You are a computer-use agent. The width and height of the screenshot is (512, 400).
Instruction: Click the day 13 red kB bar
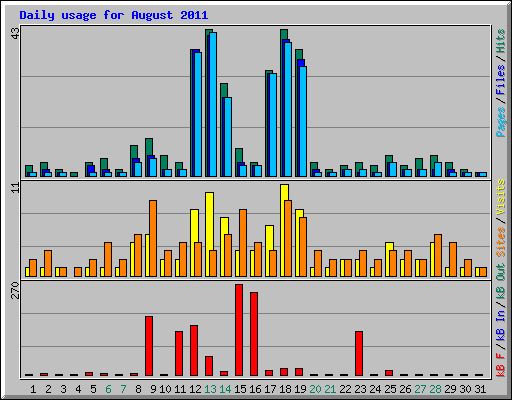coord(209,366)
